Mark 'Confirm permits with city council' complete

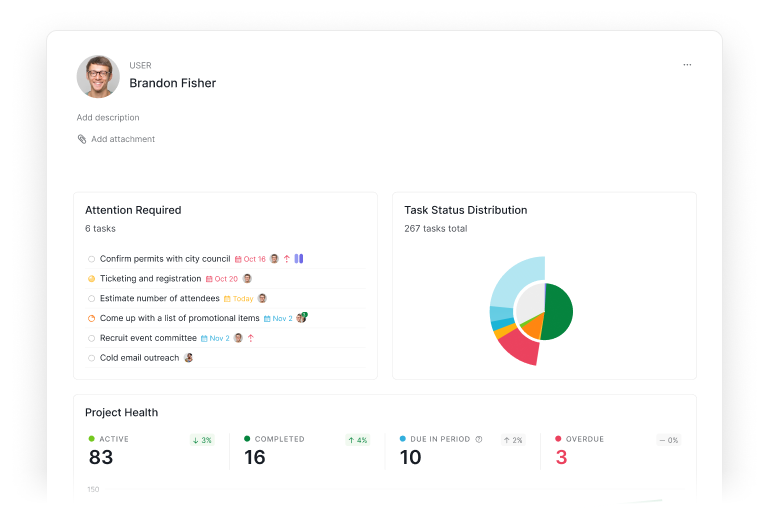(91, 259)
